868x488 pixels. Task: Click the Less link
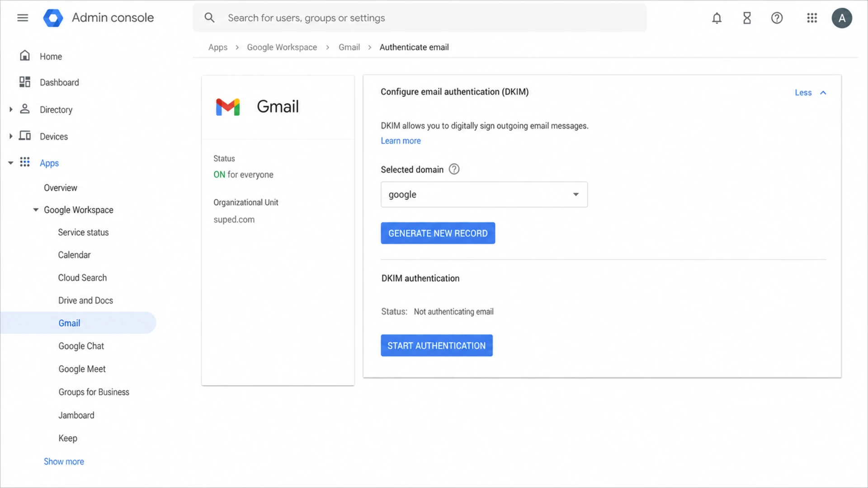[803, 93]
